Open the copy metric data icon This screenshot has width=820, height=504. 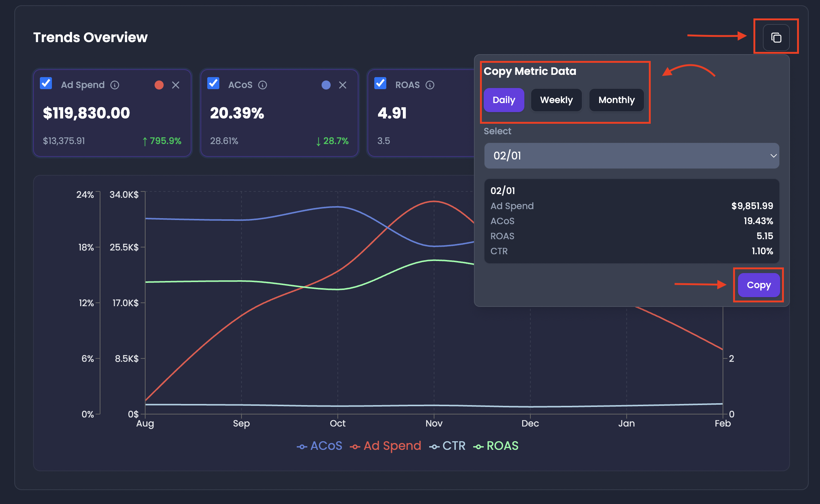(776, 37)
